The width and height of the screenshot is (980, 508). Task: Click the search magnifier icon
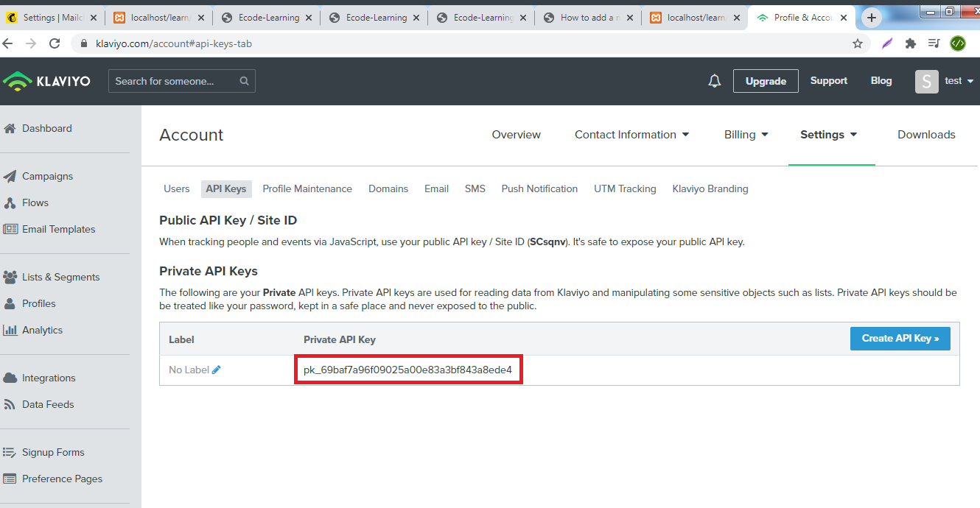point(245,81)
